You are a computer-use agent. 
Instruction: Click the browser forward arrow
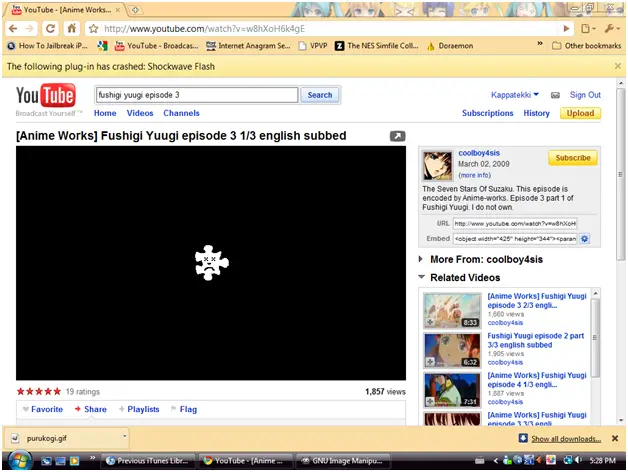(29, 28)
